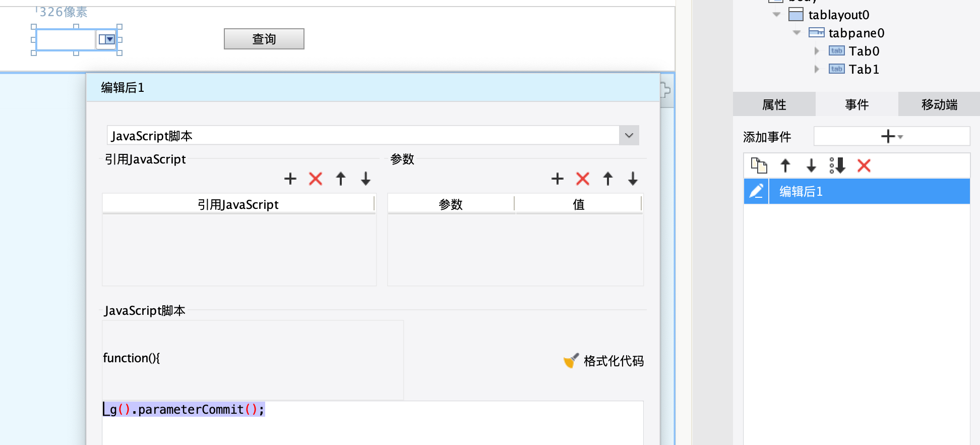Click the 值 column header
This screenshot has width=980, height=445.
(x=579, y=204)
